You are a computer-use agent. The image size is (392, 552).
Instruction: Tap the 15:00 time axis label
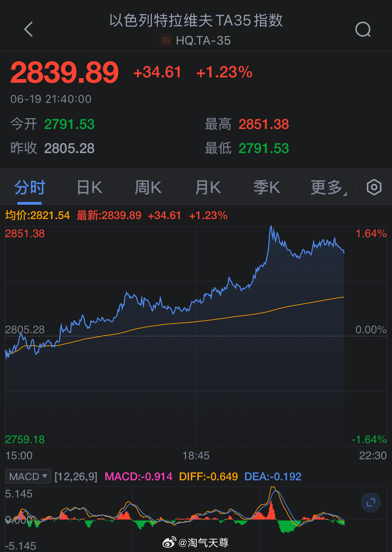(19, 456)
